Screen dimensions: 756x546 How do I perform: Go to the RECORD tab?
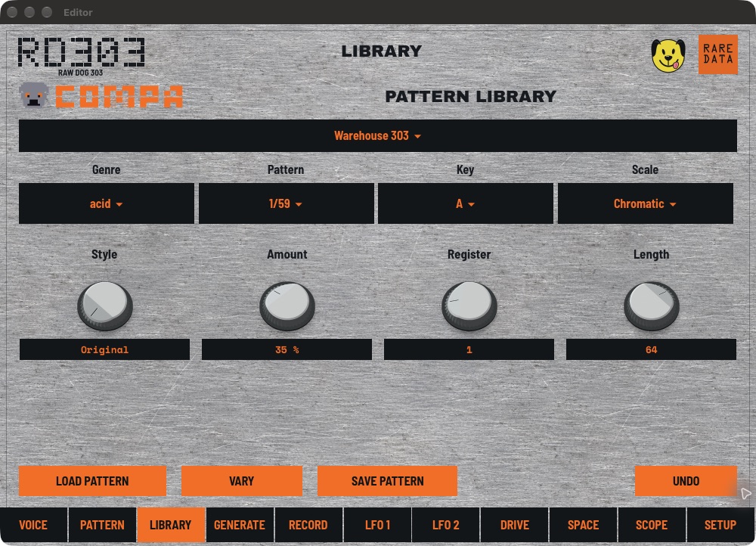[x=308, y=525]
